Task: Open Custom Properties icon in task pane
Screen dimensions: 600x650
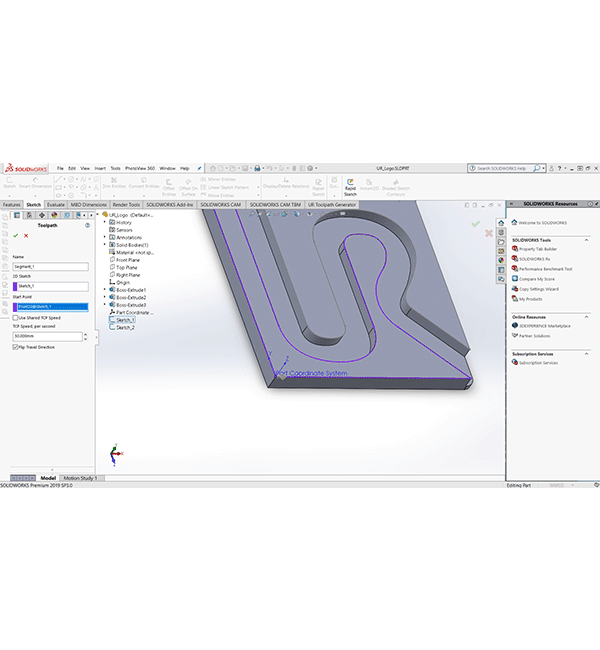Action: coord(501,270)
